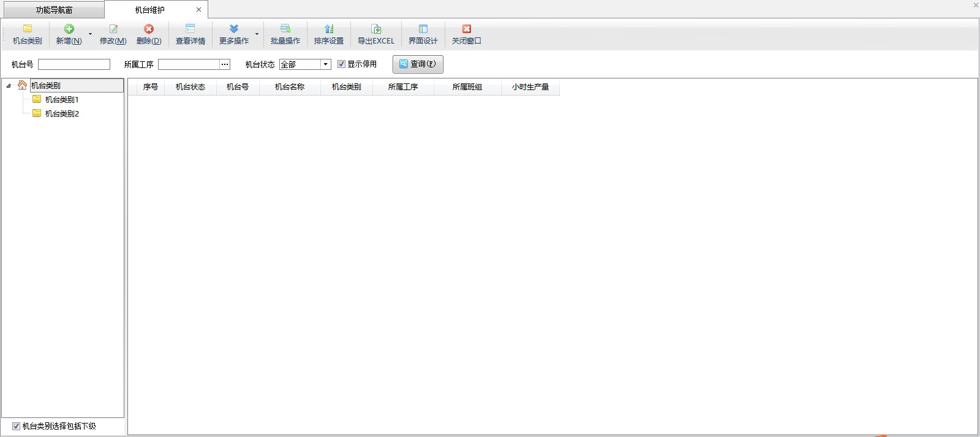Click the 所属工序 ellipsis browse button
Screen dimensions: 980x437
[225, 64]
